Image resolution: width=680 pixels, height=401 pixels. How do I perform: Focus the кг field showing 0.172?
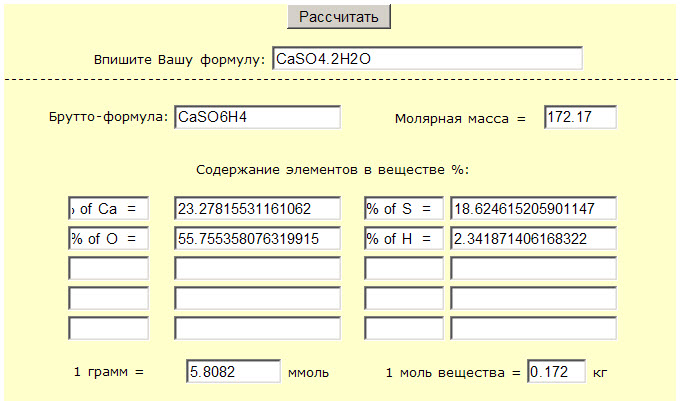[x=555, y=371]
